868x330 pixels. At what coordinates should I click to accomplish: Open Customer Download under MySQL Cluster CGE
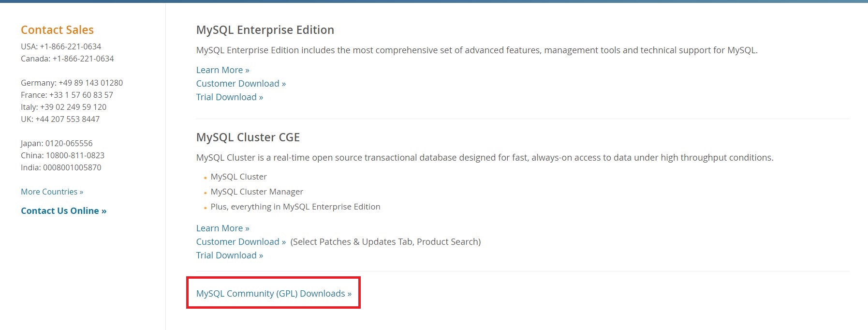pos(241,242)
